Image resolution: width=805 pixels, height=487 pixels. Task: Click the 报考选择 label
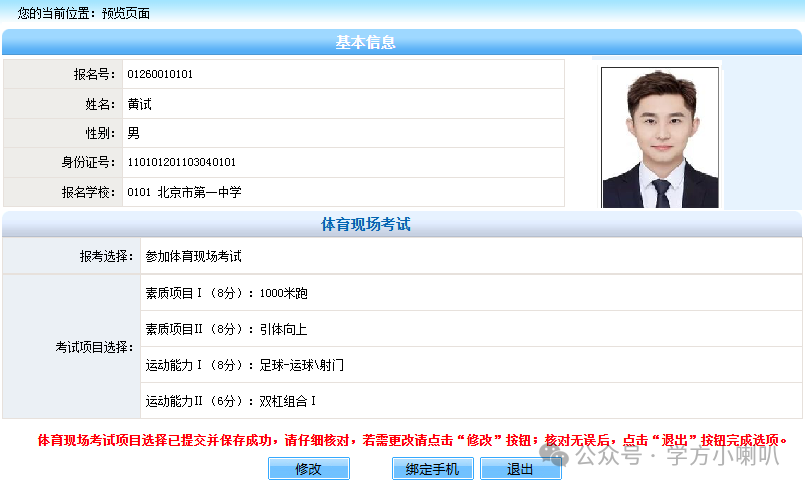pos(107,256)
